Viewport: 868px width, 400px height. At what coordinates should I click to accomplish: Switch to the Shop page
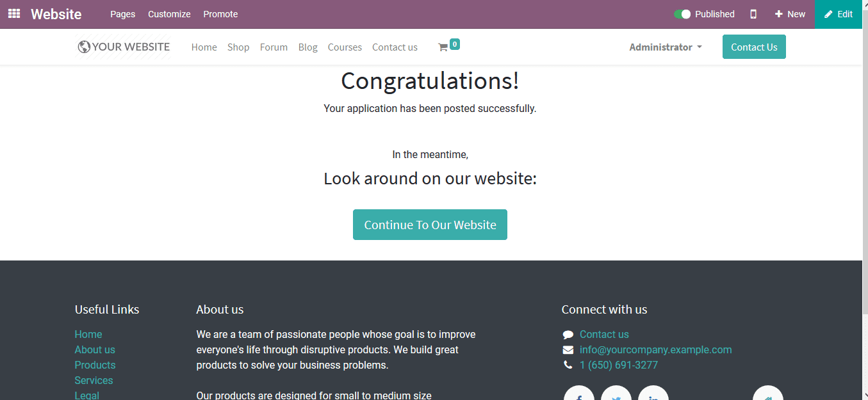[x=238, y=46]
